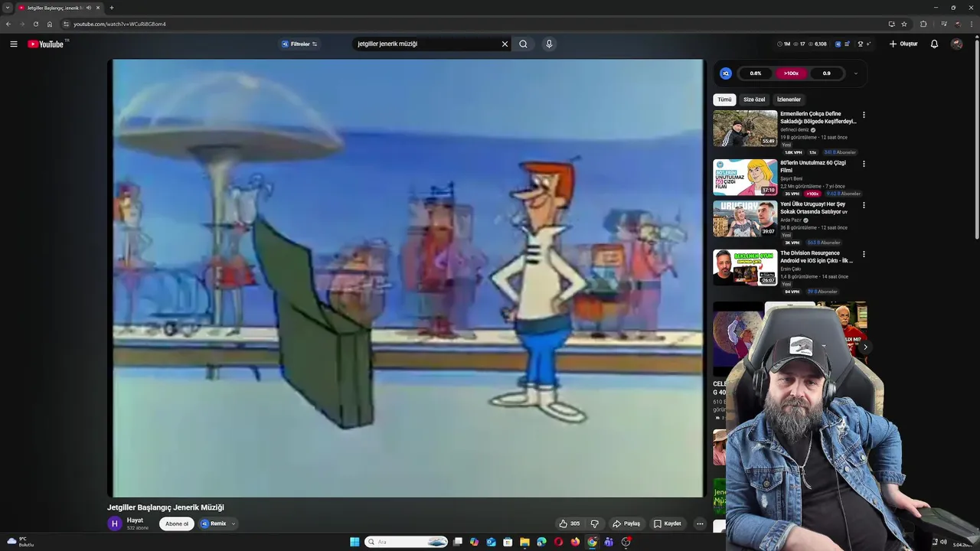Screen dimensions: 980x551
Task: Open dropdown arrow next to Remix
Action: coord(233,524)
